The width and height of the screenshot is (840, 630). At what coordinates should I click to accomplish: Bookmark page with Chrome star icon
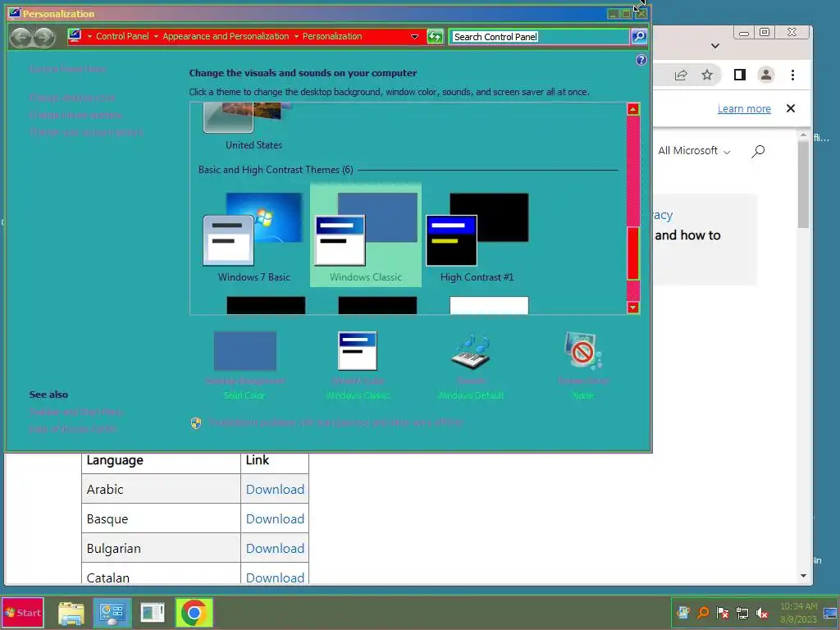pyautogui.click(x=707, y=75)
